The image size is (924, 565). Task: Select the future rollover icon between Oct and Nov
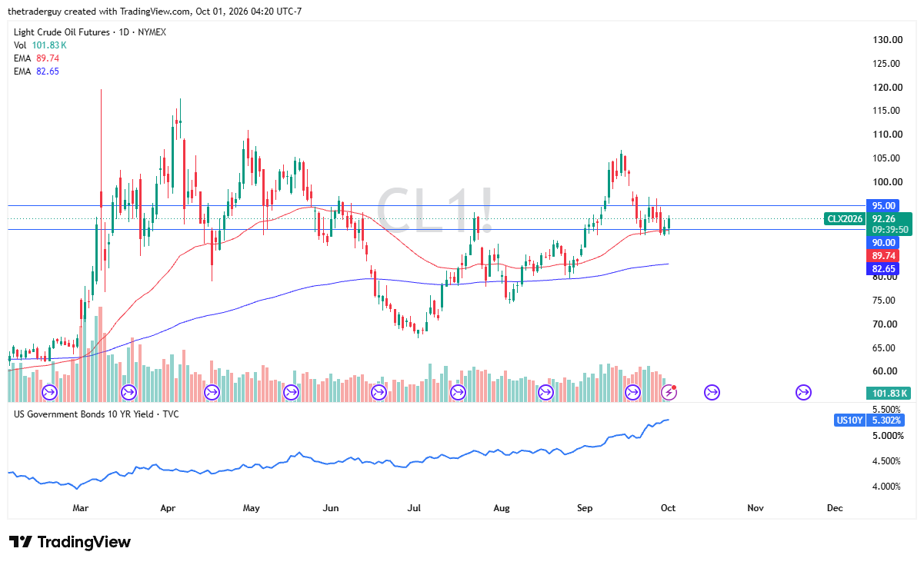pos(712,393)
